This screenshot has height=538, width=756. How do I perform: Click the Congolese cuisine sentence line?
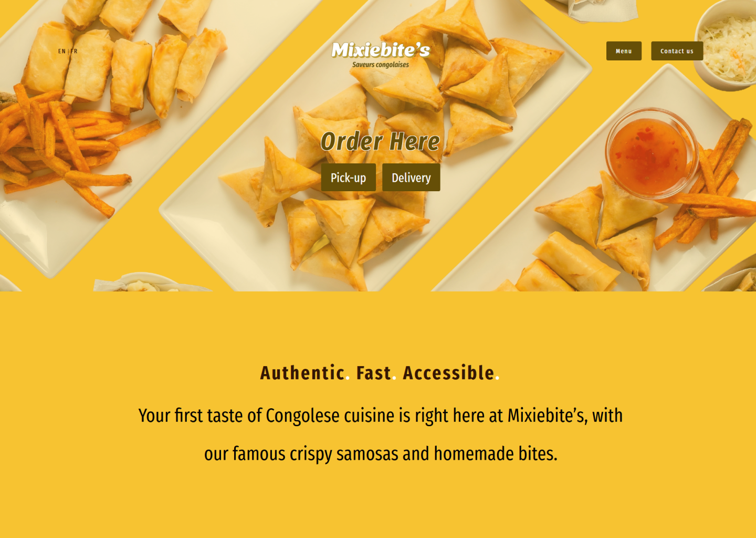coord(381,416)
